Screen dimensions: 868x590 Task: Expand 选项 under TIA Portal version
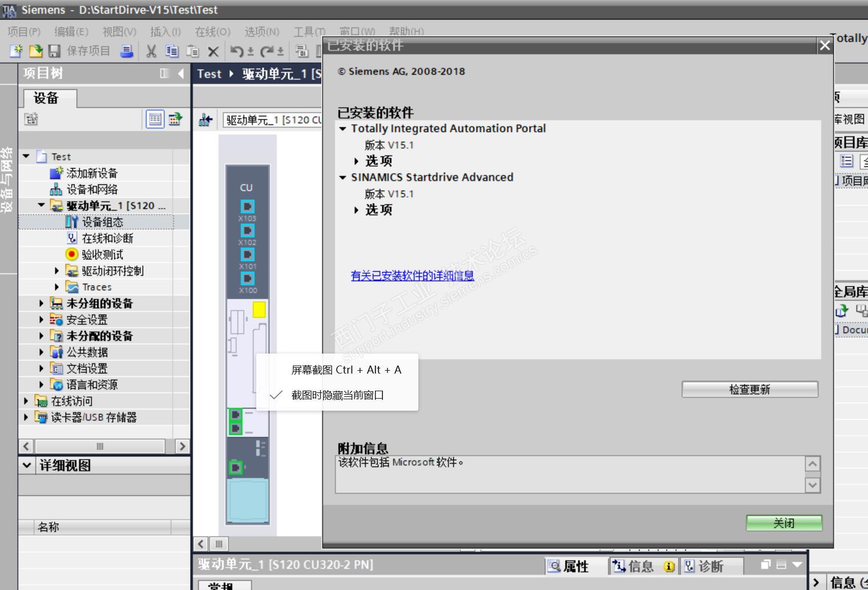pyautogui.click(x=356, y=161)
